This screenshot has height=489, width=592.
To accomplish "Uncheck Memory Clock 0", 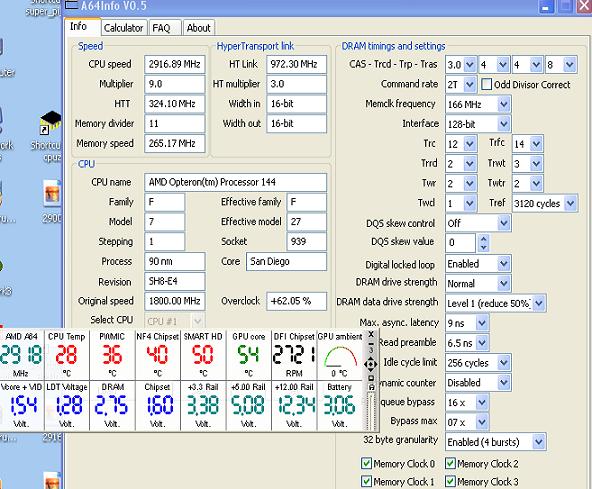I will 366,463.
